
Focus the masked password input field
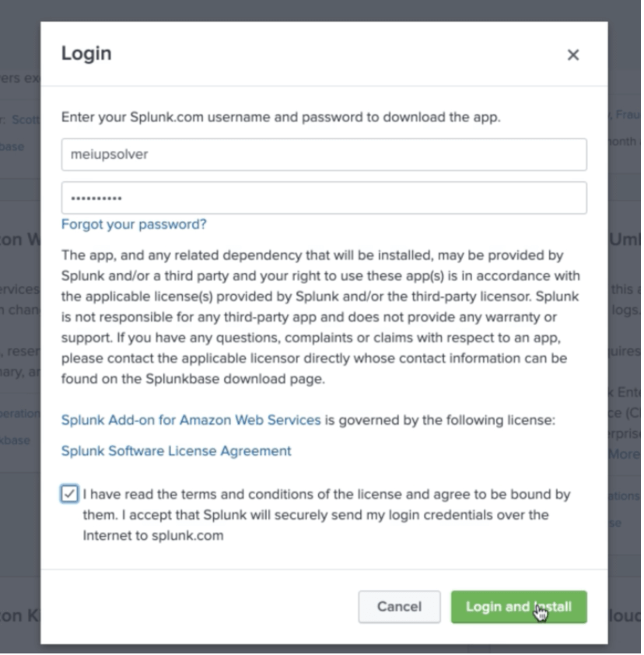[324, 198]
